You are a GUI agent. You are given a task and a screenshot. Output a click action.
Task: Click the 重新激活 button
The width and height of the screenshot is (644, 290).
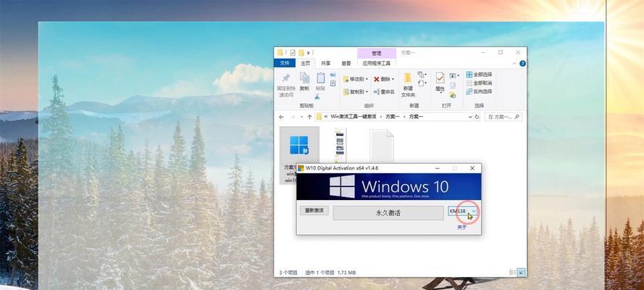click(x=314, y=210)
